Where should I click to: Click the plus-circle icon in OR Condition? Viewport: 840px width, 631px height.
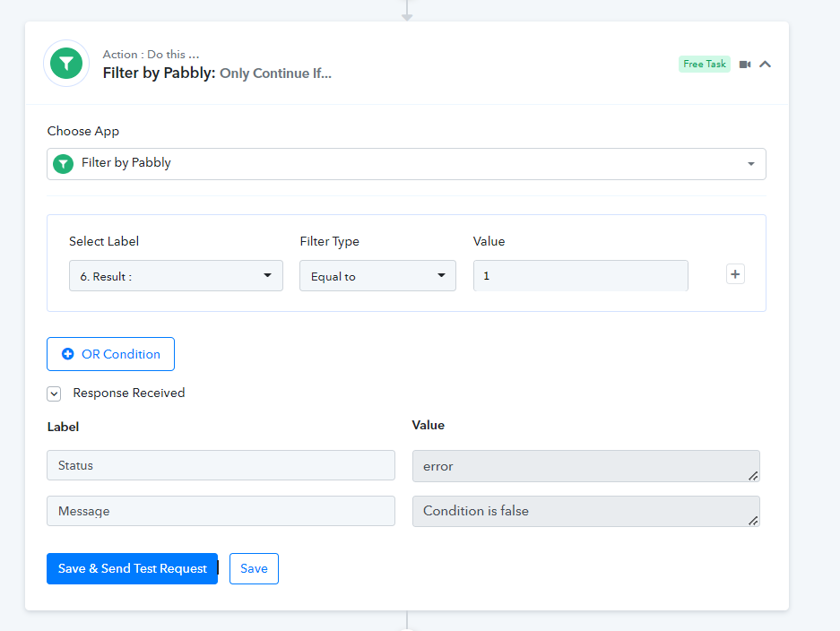pos(67,354)
